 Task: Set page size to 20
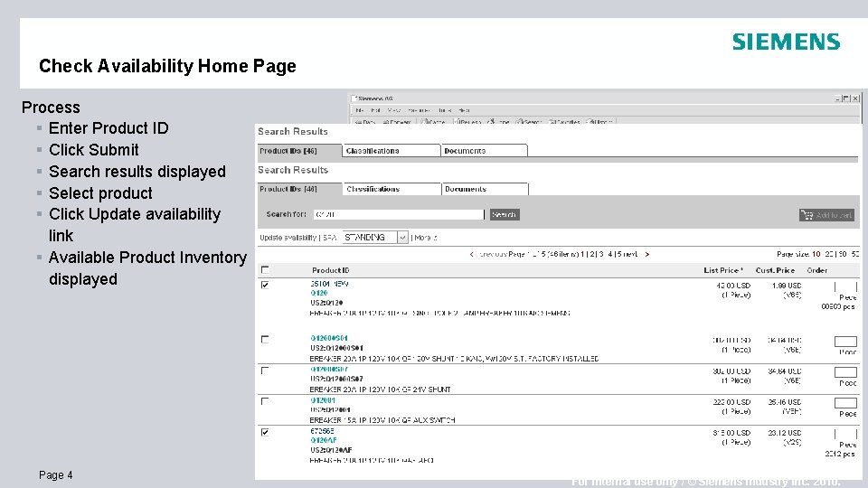[829, 255]
